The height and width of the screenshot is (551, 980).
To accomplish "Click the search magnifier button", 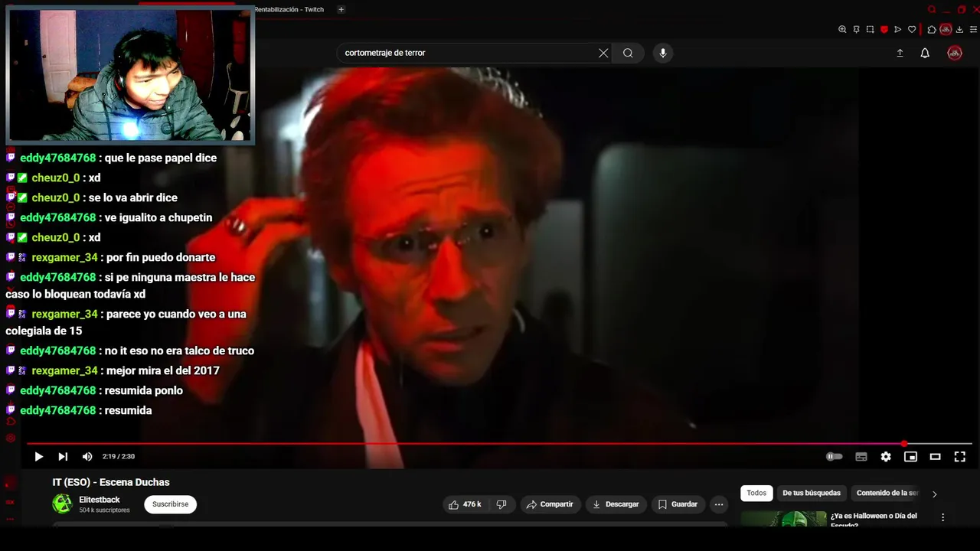I will pyautogui.click(x=628, y=53).
